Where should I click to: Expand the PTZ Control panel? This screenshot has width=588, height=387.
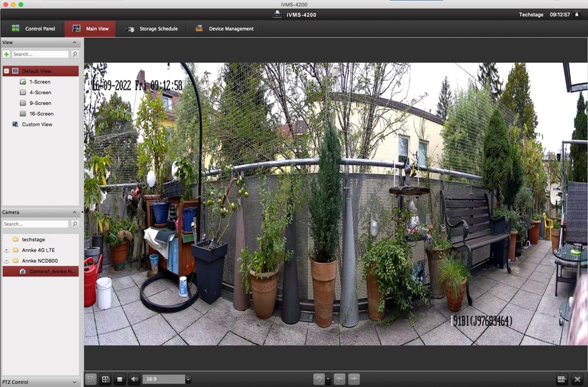click(x=74, y=382)
